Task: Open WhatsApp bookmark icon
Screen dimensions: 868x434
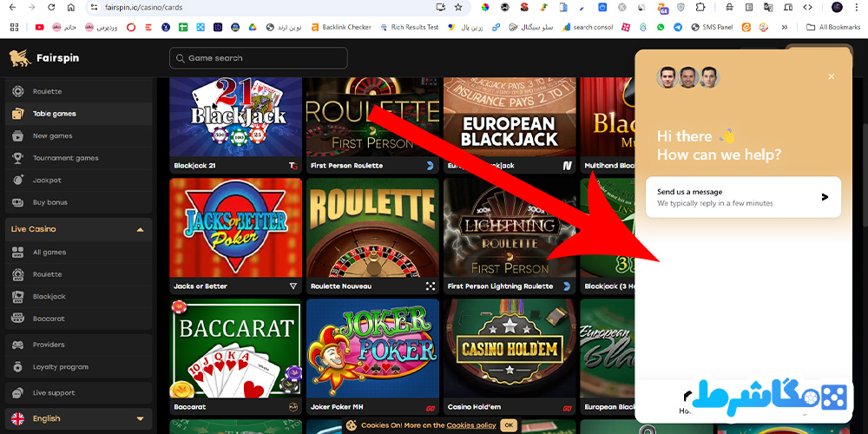Action: (x=661, y=27)
